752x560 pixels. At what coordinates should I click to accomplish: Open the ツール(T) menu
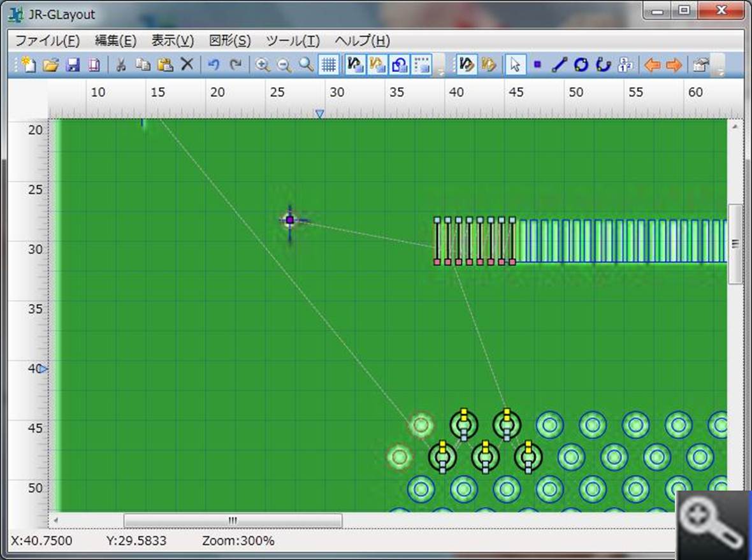[293, 41]
